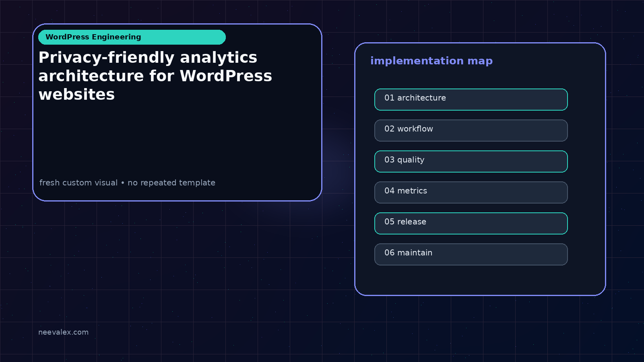Image resolution: width=644 pixels, height=362 pixels.
Task: Select the 04 metrics item
Action: pos(471,192)
